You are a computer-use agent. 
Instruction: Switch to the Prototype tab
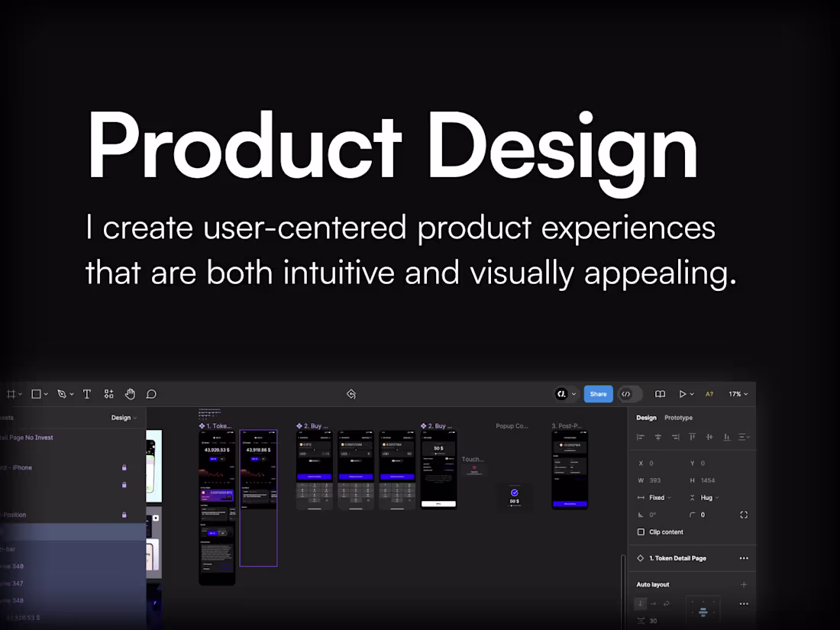tap(679, 418)
